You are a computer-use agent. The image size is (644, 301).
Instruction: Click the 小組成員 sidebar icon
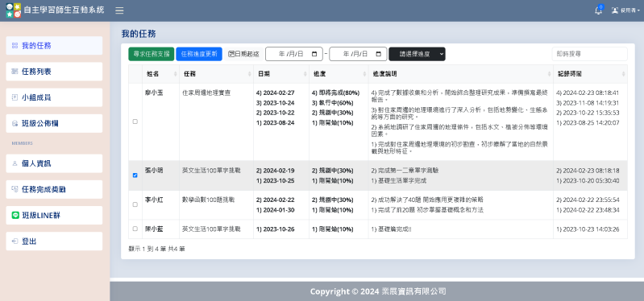[15, 97]
